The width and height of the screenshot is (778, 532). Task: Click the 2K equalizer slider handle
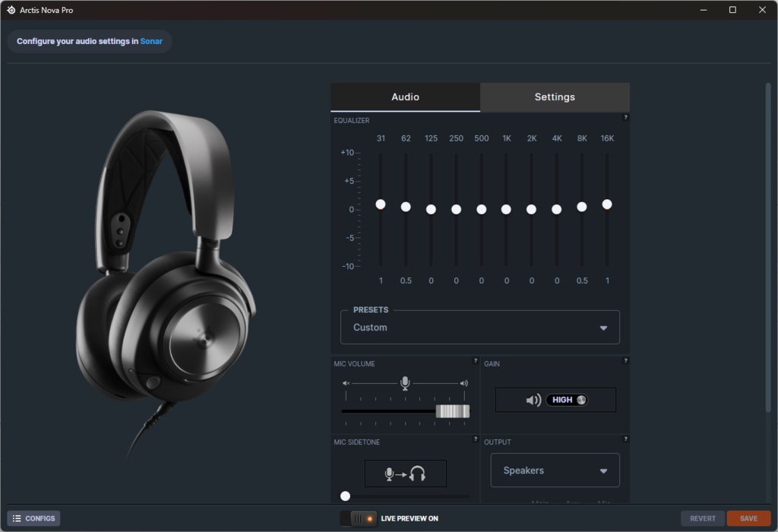531,210
